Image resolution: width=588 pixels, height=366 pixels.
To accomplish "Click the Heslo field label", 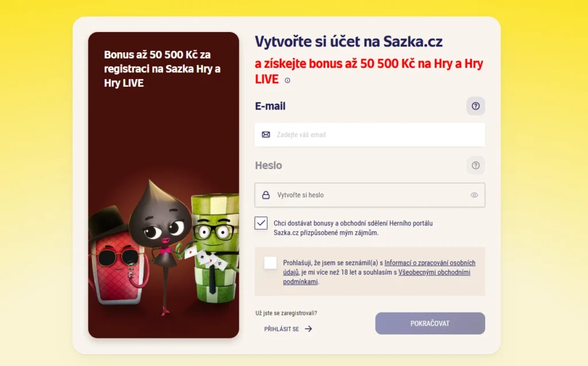I will point(269,165).
